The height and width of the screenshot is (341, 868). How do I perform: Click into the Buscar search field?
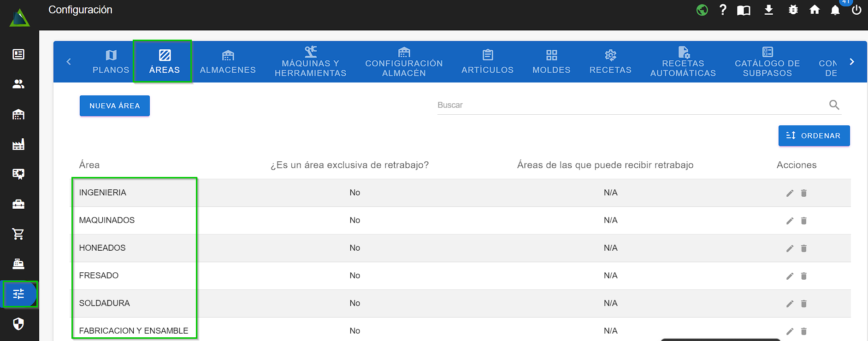click(x=632, y=105)
